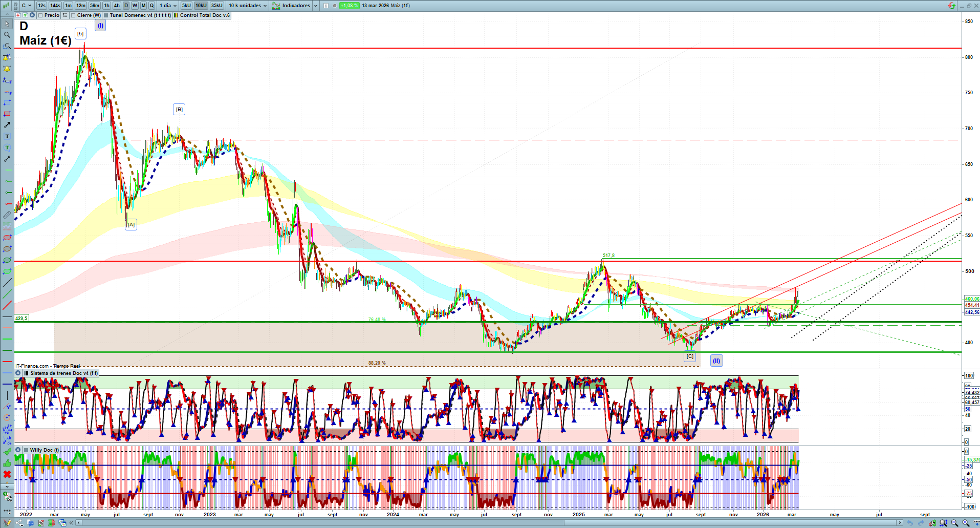980x528 pixels.
Task: Choose the red rectangle drawing tool
Action: tap(7, 114)
